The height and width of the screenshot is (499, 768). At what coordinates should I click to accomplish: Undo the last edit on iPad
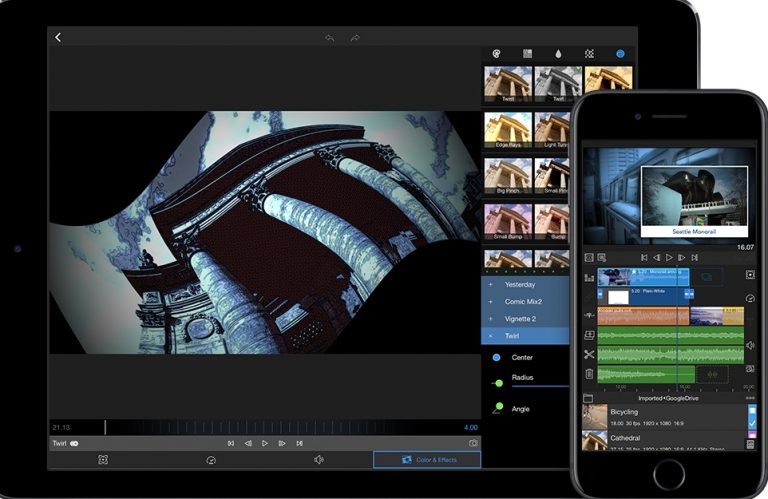tap(330, 38)
